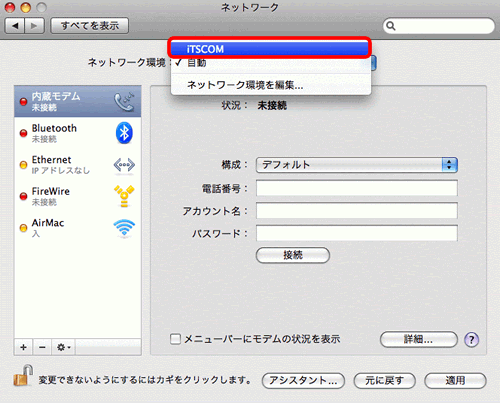Open the gear action menu below service list
The height and width of the screenshot is (403, 500).
63,347
